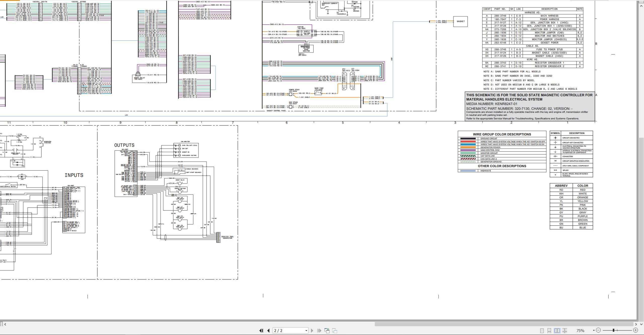Click the CAT DATA LINK legend entry
This screenshot has width=644, height=335.
488,156
